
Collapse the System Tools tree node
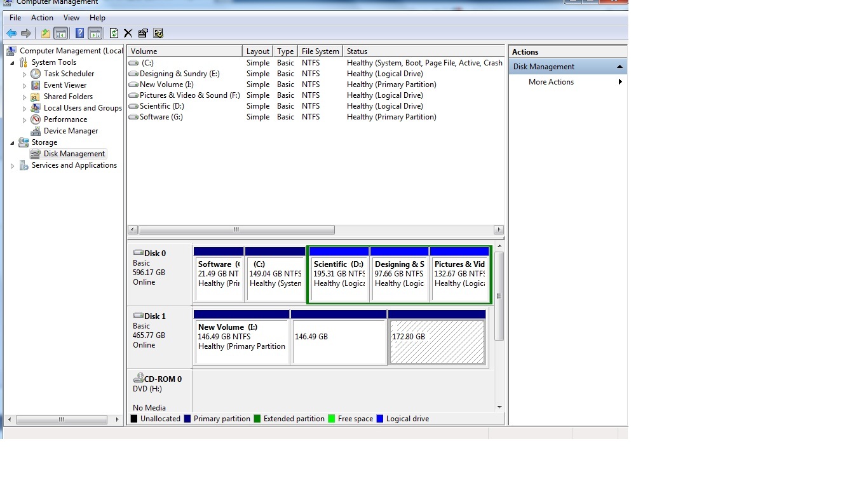tap(12, 62)
